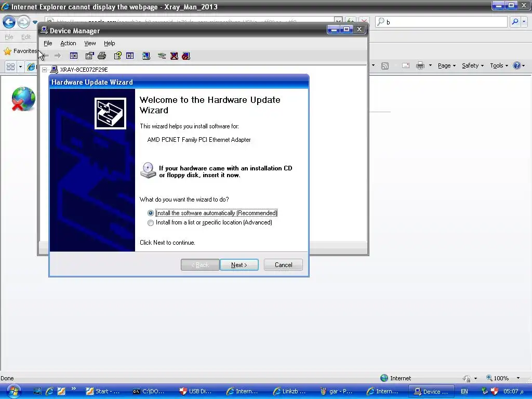Click Internet Explorer's Back button
532x399 pixels.
[x=9, y=22]
